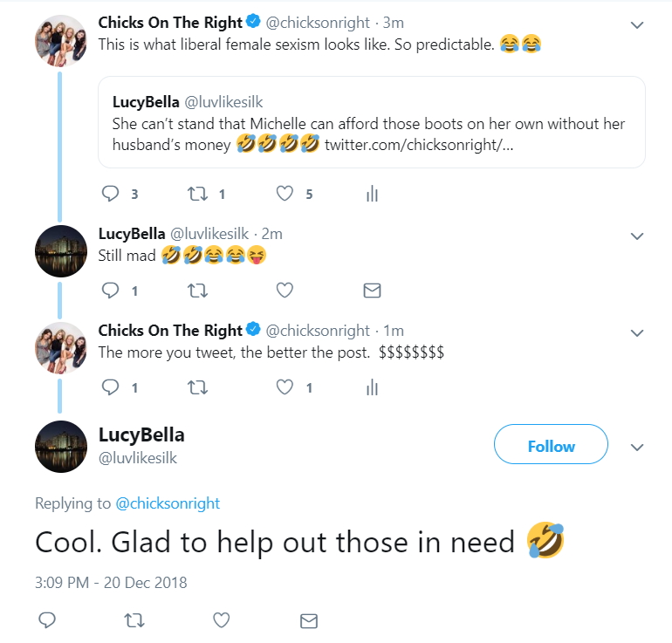Retweet the 'liberal female sexism' tweet

(x=197, y=194)
